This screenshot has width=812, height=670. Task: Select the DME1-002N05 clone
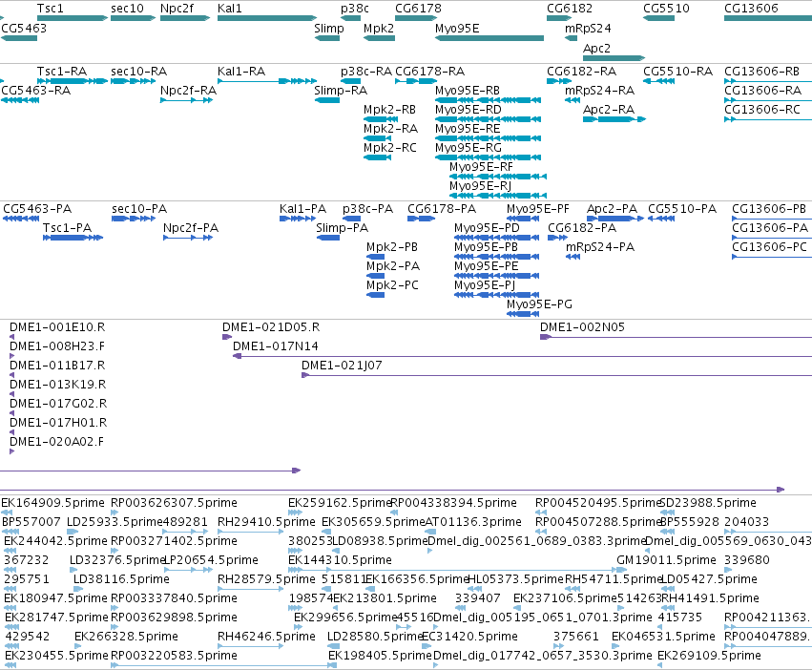(x=676, y=337)
